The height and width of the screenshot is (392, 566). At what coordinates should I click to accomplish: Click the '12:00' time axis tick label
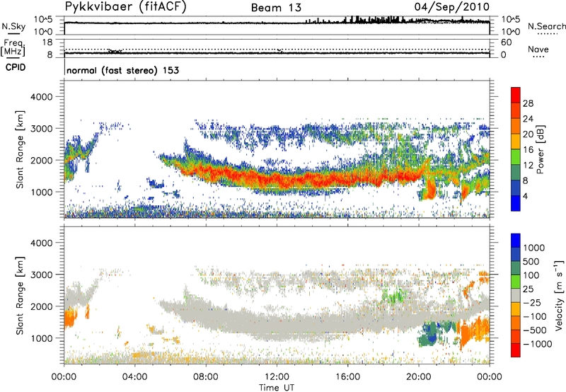click(277, 377)
